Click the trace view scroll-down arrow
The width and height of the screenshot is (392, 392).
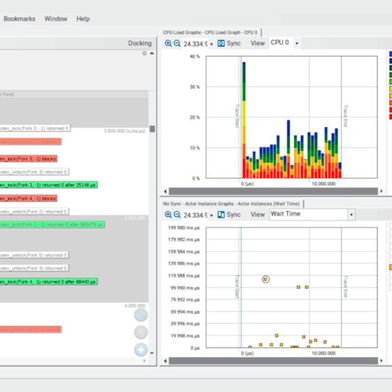point(152,353)
